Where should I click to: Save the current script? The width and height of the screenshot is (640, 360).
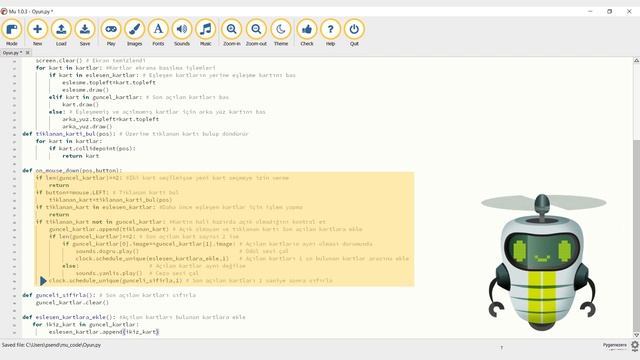click(x=85, y=33)
